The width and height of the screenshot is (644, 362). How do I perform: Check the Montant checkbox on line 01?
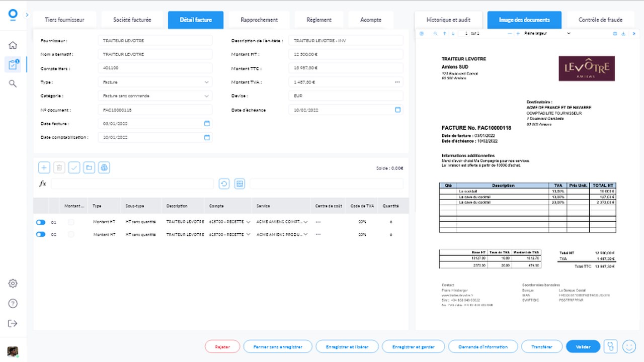[71, 222]
